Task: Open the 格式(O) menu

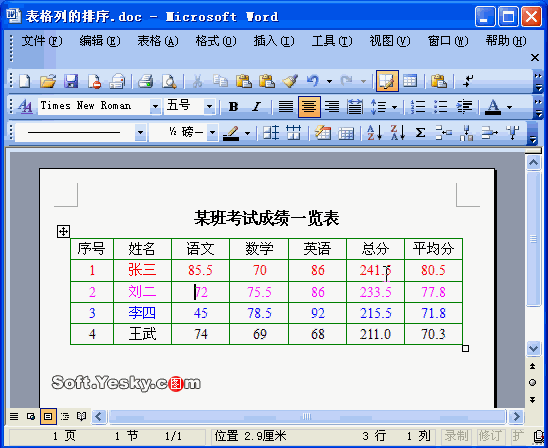Action: pos(216,41)
